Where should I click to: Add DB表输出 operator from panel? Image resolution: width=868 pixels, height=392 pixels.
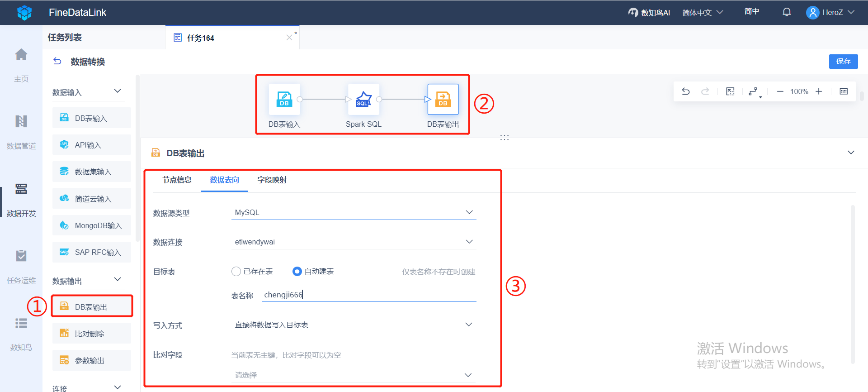click(92, 306)
